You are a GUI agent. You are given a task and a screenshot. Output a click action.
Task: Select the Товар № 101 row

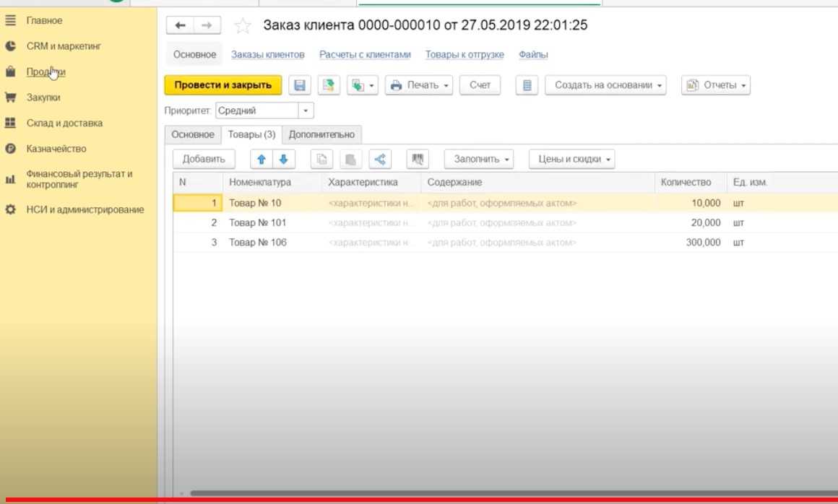click(x=258, y=222)
